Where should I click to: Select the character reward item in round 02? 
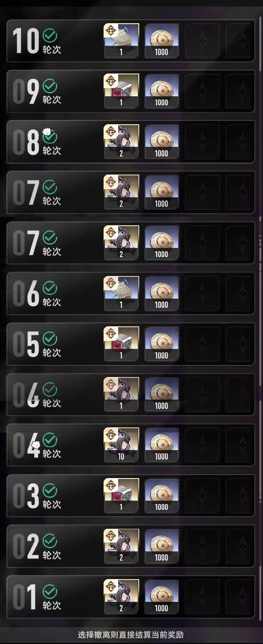point(122,546)
